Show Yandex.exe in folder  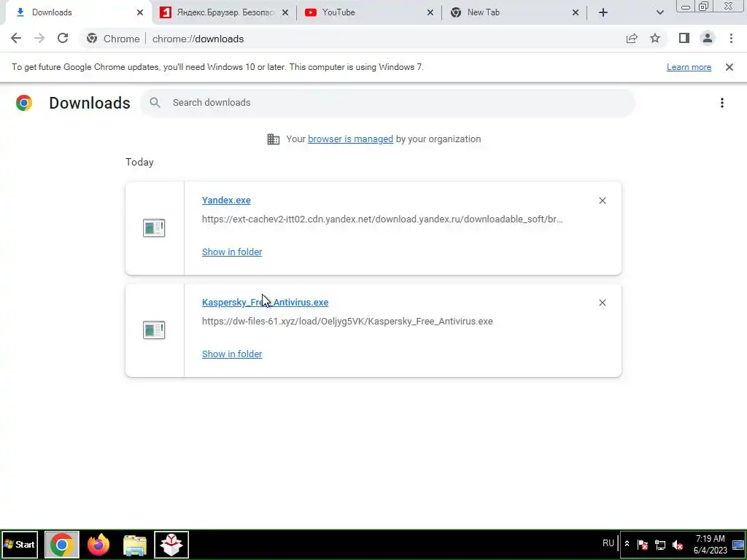tap(232, 252)
